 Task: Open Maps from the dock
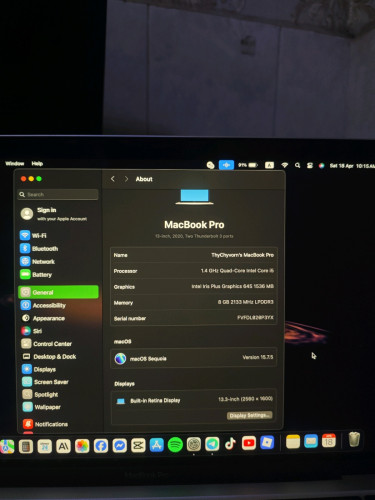pyautogui.click(x=7, y=447)
